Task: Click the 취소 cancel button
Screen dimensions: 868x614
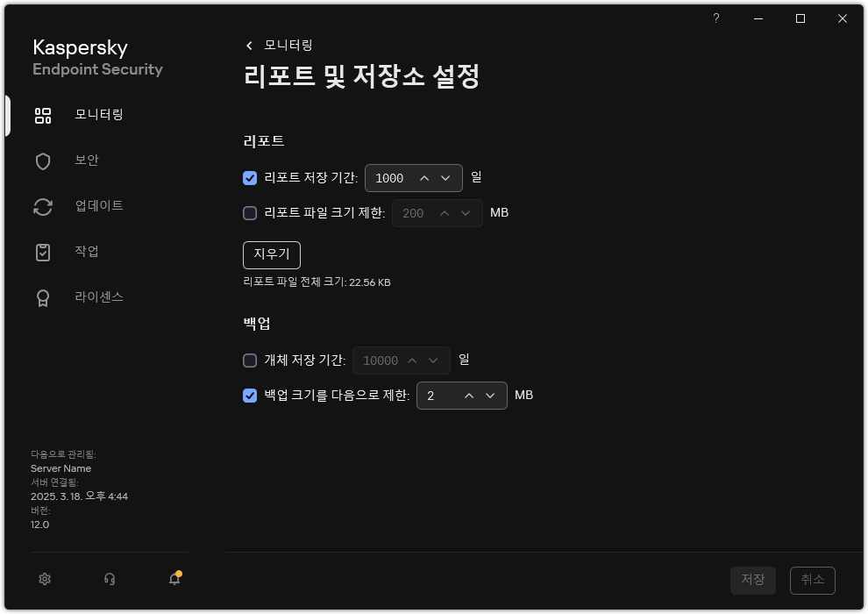Action: 812,580
